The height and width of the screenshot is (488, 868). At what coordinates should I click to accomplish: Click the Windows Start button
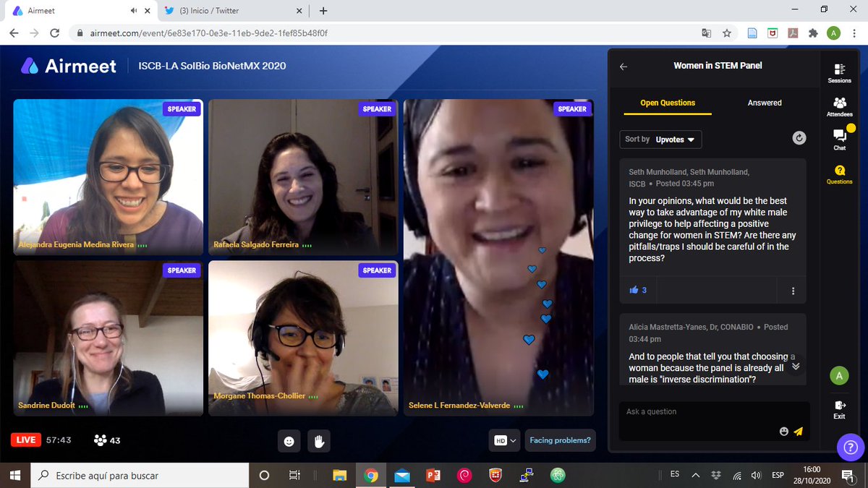(15, 475)
